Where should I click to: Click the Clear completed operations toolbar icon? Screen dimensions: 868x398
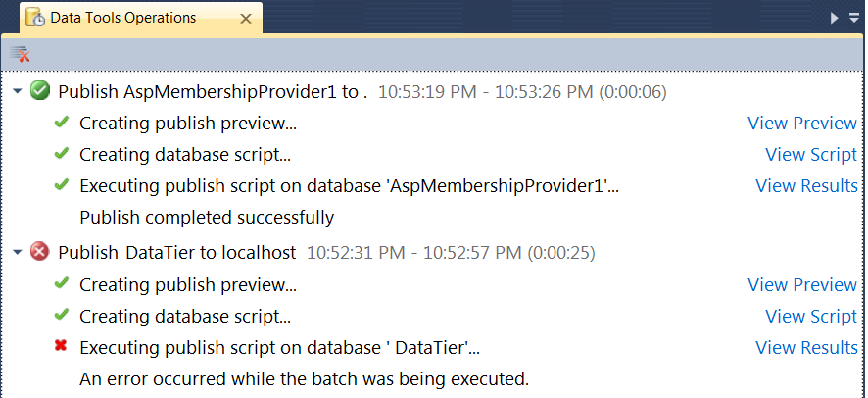tap(20, 54)
